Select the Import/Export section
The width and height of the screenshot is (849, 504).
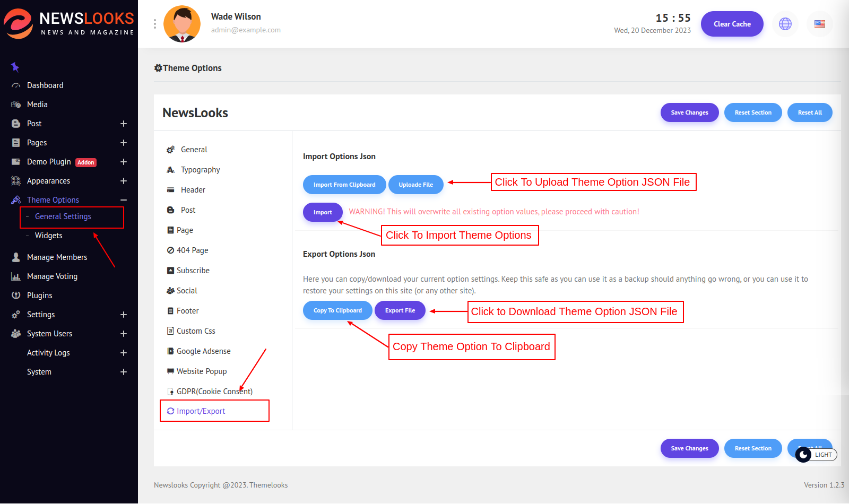(x=201, y=411)
